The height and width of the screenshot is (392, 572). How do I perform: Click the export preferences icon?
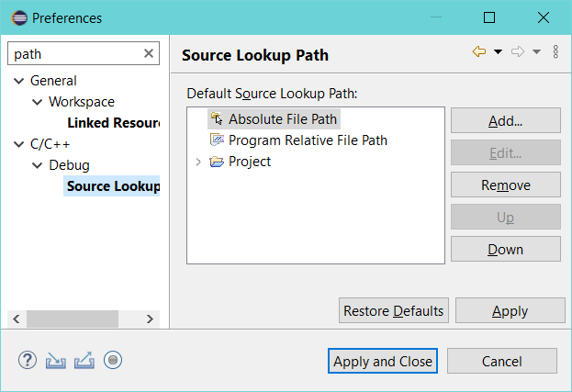[x=84, y=360]
